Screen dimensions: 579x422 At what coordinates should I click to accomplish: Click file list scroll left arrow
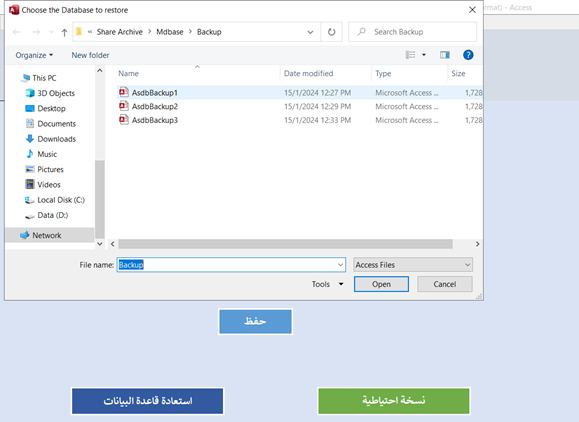click(x=113, y=244)
